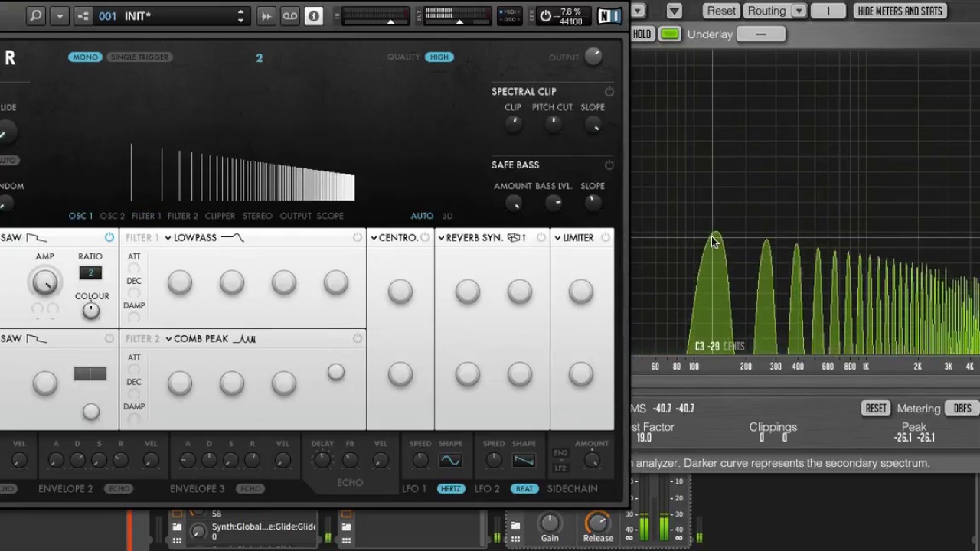980x551 pixels.
Task: Select saw waveform icon of first oscillator
Action: 37,238
